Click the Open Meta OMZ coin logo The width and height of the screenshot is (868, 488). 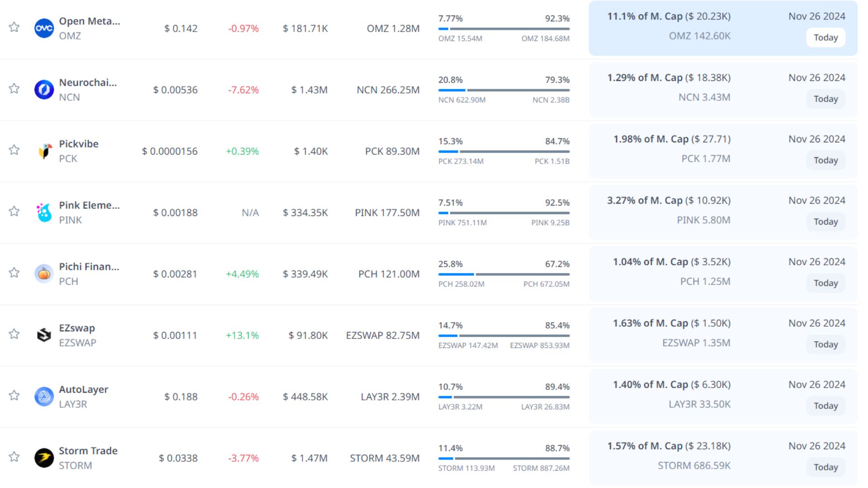(x=44, y=28)
